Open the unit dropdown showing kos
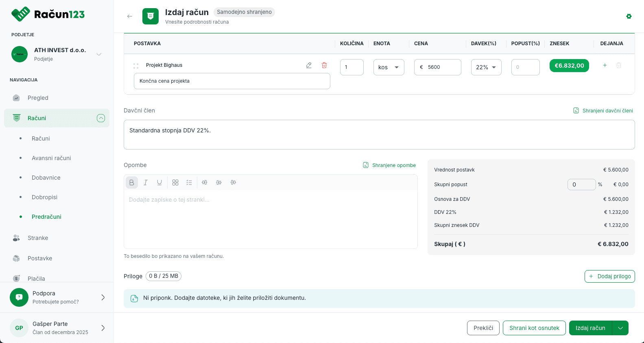644x343 pixels. [x=389, y=67]
